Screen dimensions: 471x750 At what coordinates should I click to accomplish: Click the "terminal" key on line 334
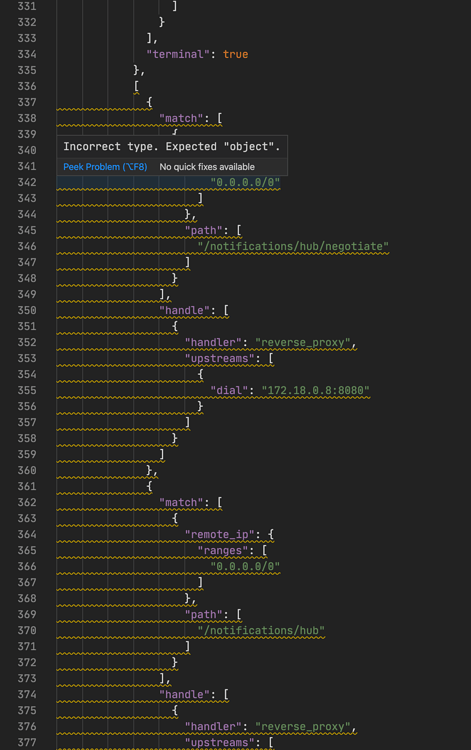(x=178, y=54)
